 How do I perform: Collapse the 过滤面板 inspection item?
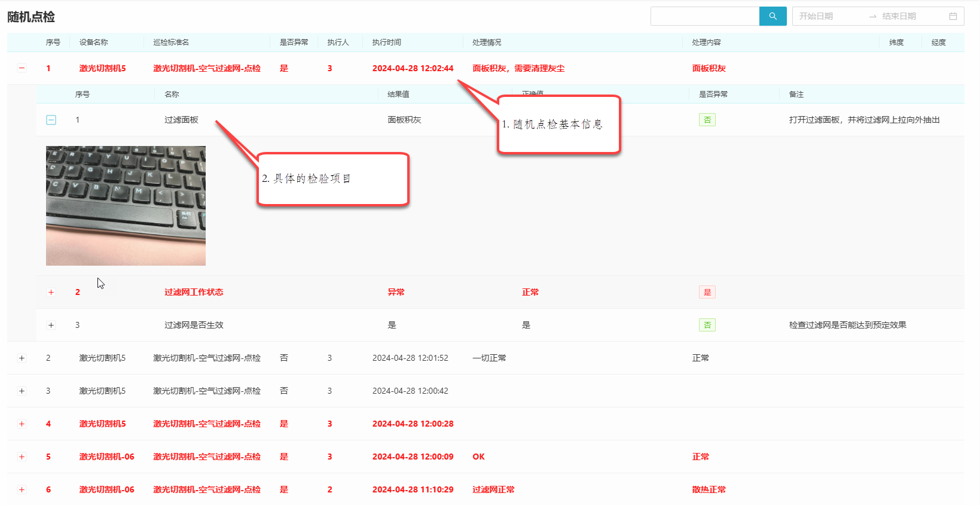(51, 120)
